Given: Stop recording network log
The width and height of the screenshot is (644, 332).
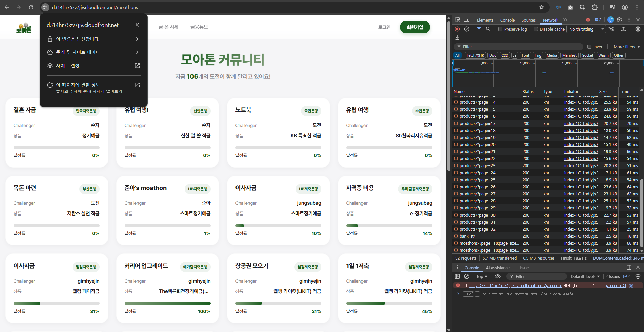Looking at the screenshot, I should [x=457, y=29].
